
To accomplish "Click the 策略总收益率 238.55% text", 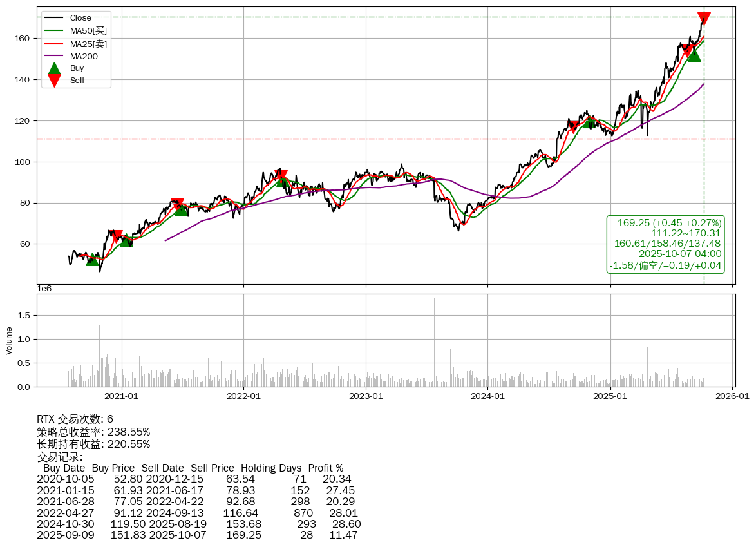I will tap(93, 432).
